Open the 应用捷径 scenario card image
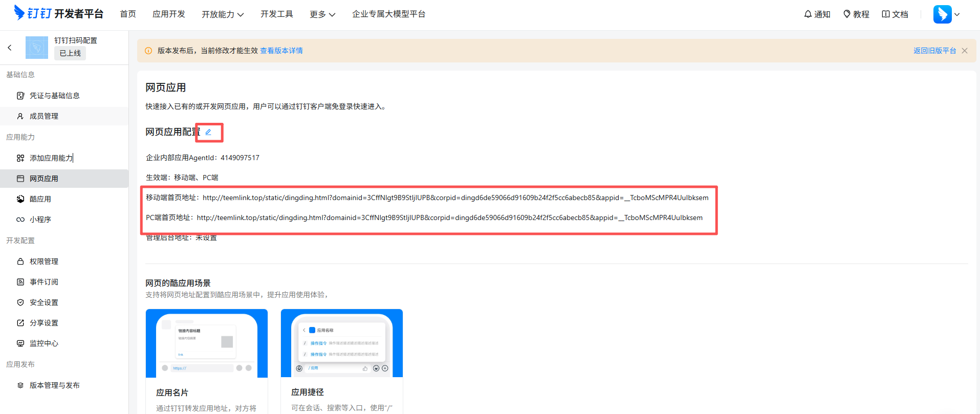The width and height of the screenshot is (980, 414). click(342, 343)
